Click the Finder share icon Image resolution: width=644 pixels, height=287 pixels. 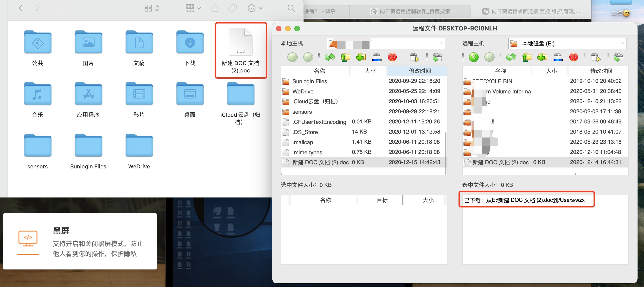(x=215, y=8)
